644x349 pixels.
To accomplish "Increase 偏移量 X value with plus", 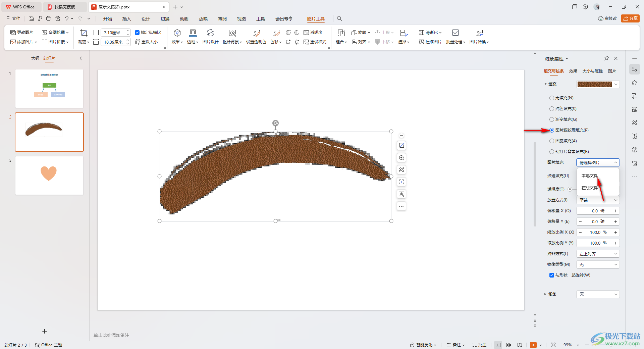I will coord(615,211).
